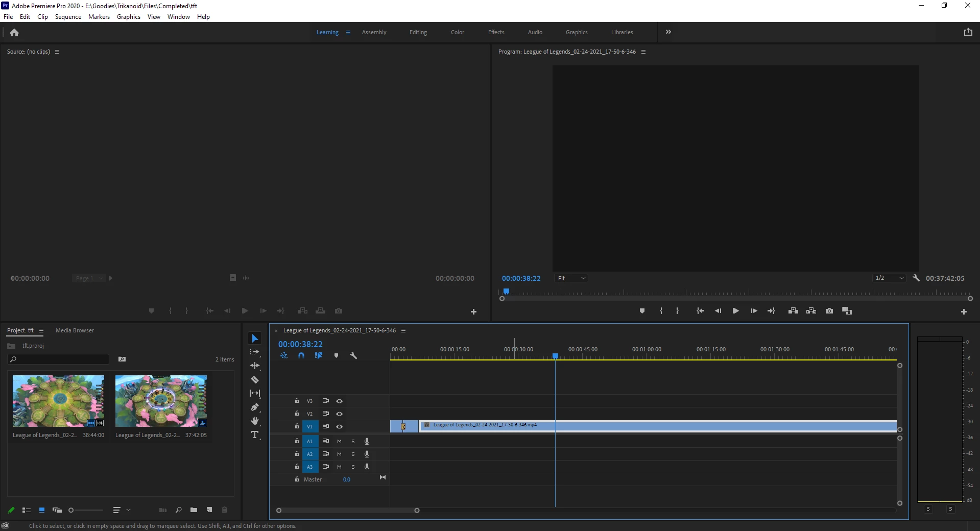This screenshot has width=980, height=531.
Task: Select the Razor tool
Action: click(255, 379)
